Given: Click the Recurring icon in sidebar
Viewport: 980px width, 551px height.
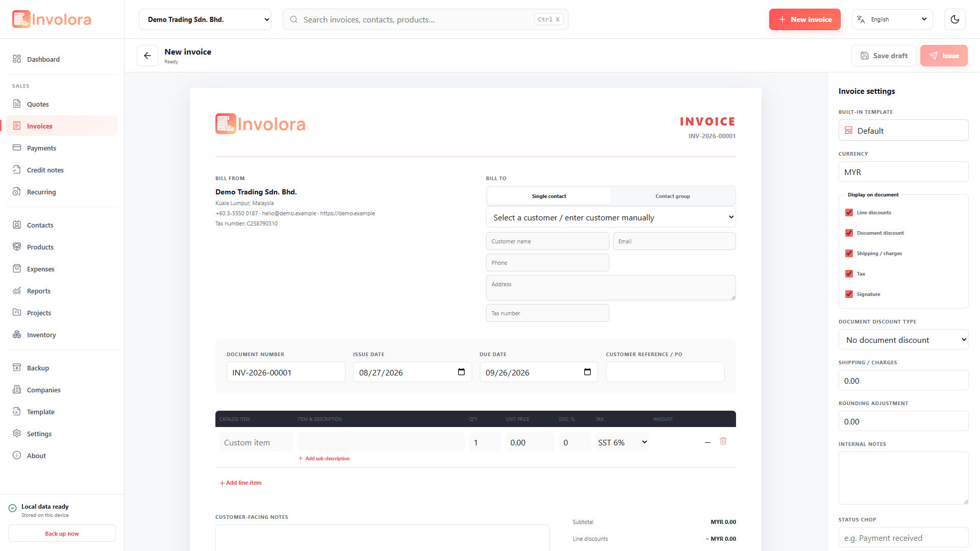Looking at the screenshot, I should pos(17,192).
